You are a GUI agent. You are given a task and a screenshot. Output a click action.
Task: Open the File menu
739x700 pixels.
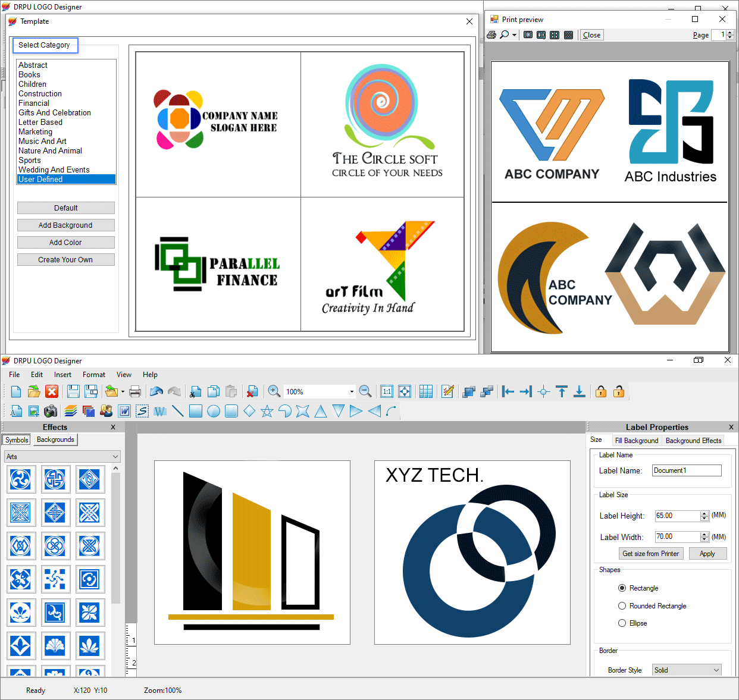point(14,375)
